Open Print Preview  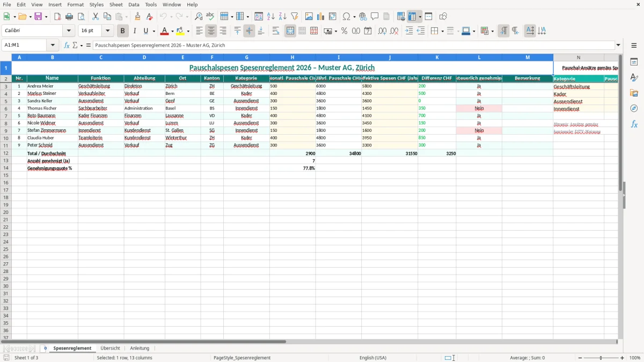pos(81,17)
